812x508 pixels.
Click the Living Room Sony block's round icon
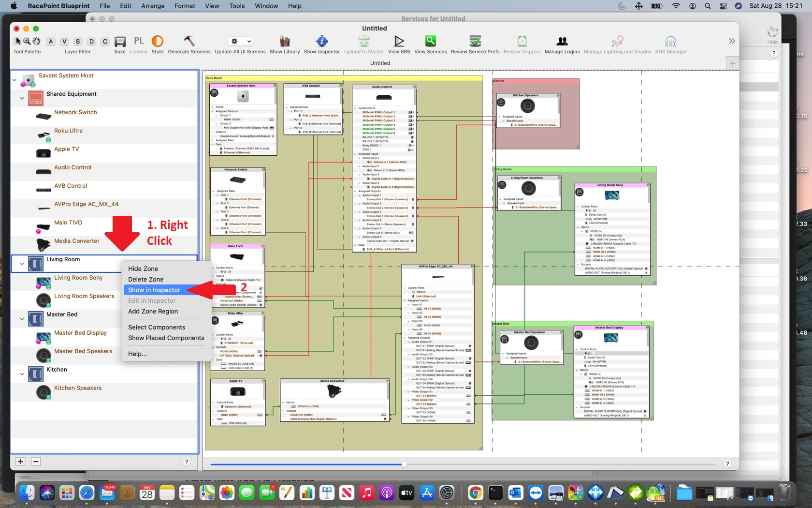tap(580, 192)
